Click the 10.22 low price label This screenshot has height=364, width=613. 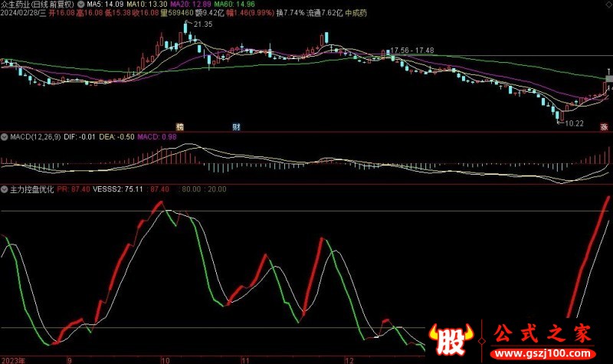574,123
